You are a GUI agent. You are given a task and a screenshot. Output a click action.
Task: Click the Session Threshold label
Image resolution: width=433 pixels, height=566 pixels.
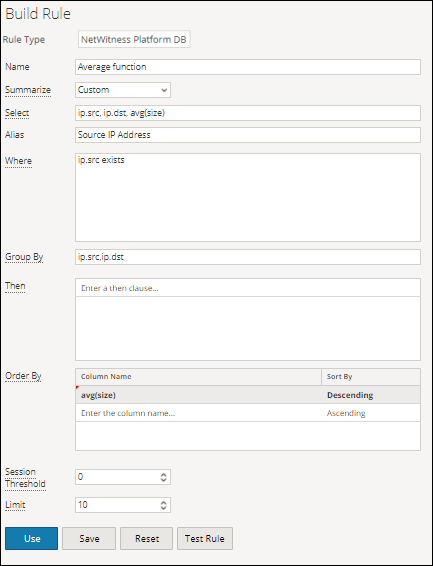[25, 478]
